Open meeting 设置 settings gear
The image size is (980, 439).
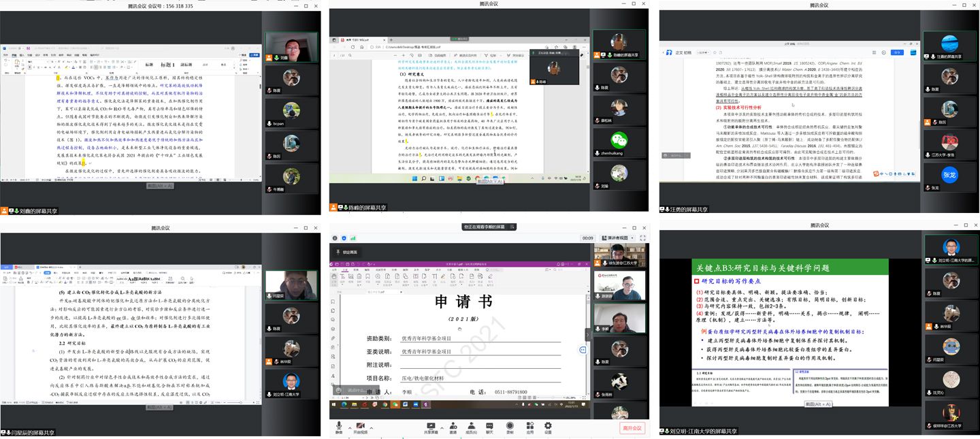click(x=548, y=425)
